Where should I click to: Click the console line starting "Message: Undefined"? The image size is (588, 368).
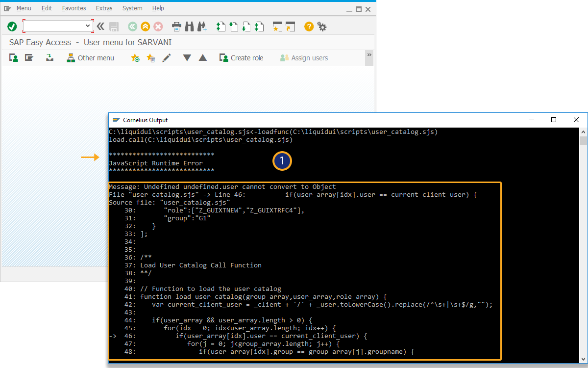[x=222, y=186]
